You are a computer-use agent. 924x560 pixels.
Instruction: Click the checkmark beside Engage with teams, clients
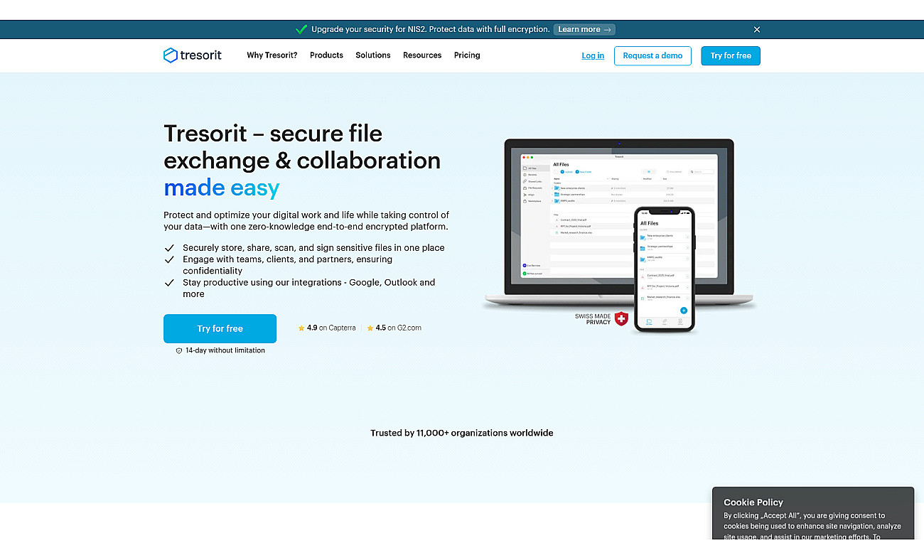[x=169, y=259]
